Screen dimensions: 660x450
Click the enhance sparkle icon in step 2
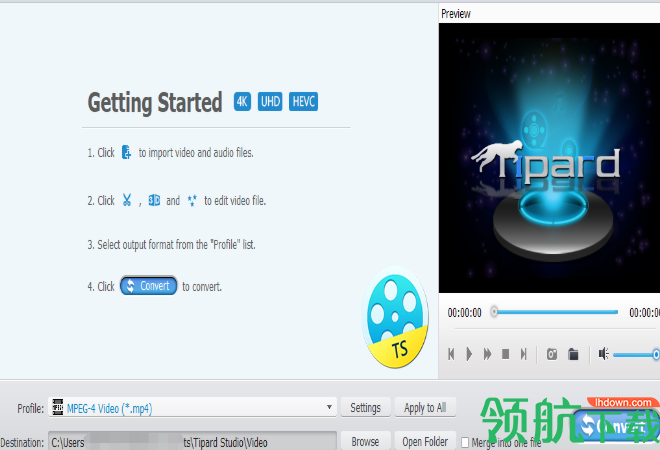coord(192,200)
